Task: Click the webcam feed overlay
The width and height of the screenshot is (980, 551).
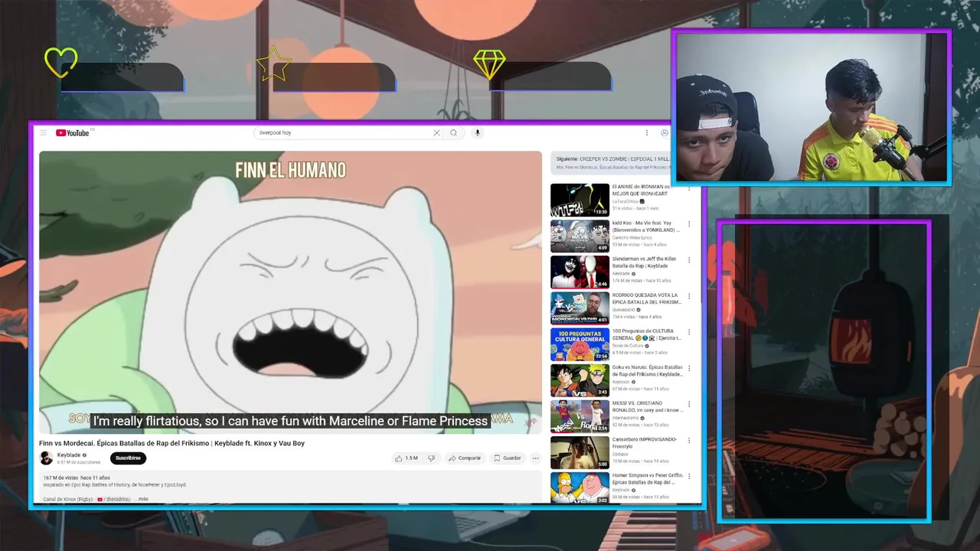Action: pos(812,107)
